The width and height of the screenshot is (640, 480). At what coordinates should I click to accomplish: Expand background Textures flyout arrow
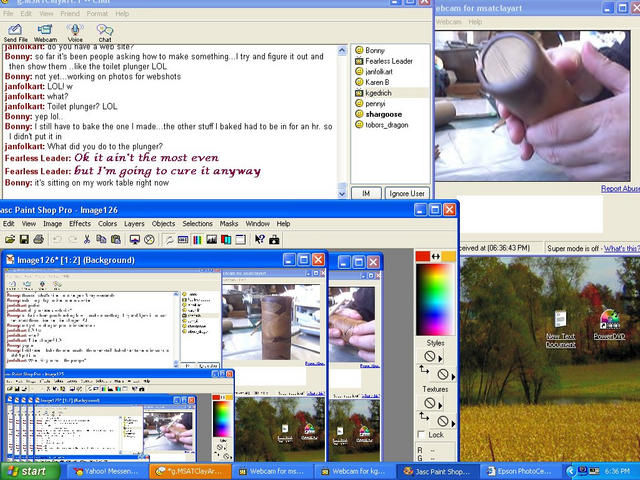453,422
